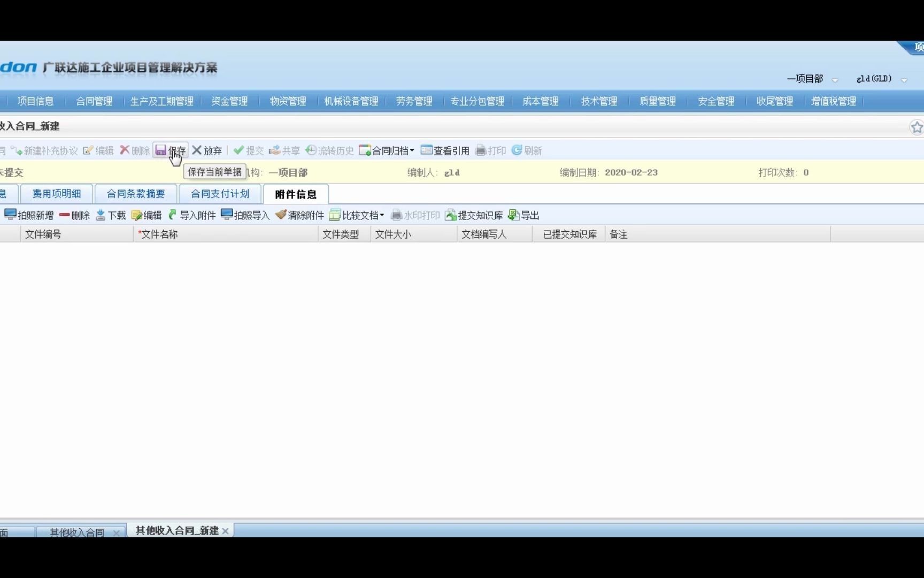Open 安全管理 menu
Image resolution: width=924 pixels, height=578 pixels.
click(x=716, y=101)
